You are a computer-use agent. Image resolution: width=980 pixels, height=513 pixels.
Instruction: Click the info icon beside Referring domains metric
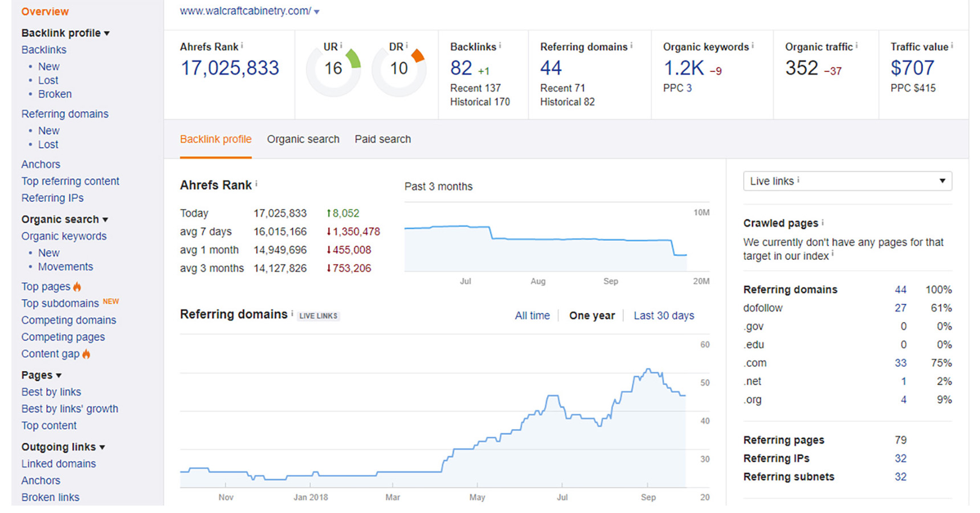click(x=631, y=45)
